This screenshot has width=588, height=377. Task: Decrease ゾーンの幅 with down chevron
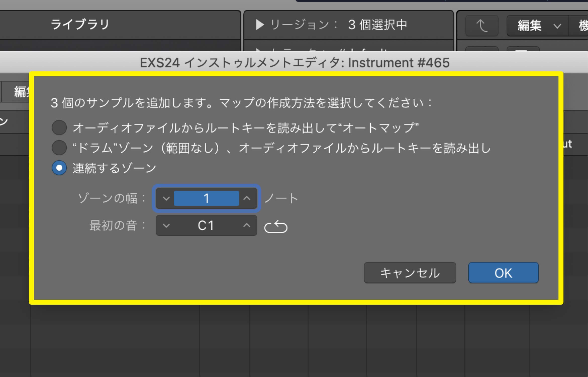coord(166,198)
